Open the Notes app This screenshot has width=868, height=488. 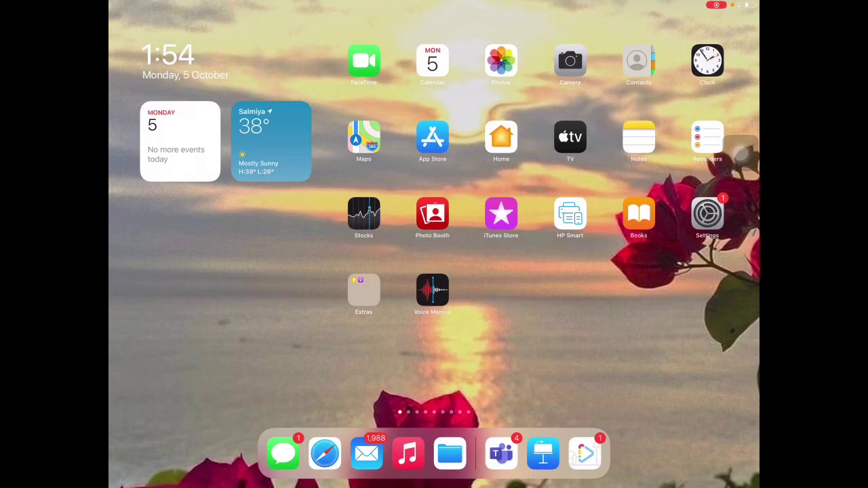click(639, 138)
